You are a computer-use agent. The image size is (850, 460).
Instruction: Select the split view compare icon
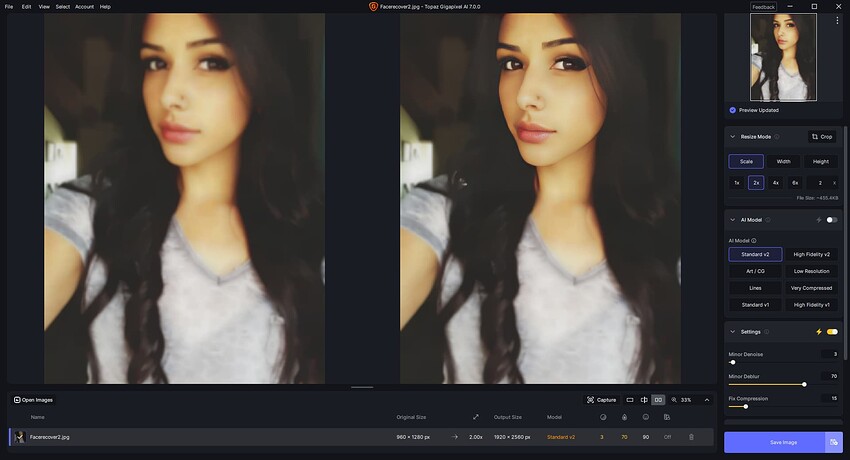[644, 400]
